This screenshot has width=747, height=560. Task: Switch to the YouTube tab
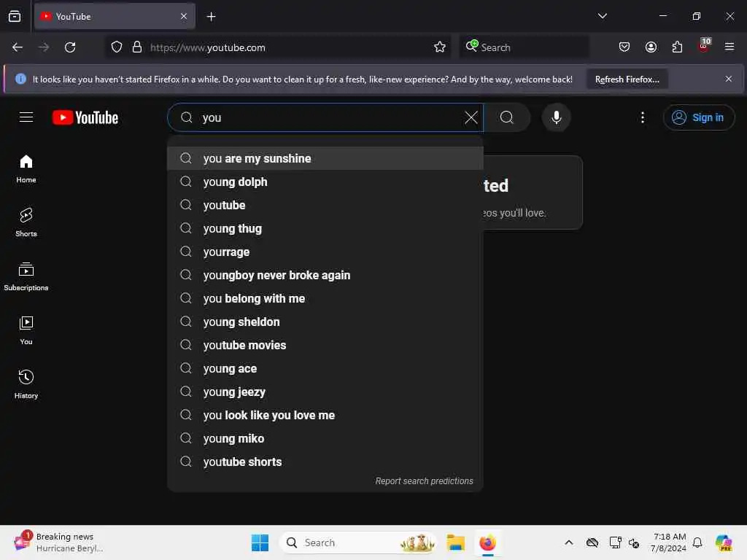point(115,16)
